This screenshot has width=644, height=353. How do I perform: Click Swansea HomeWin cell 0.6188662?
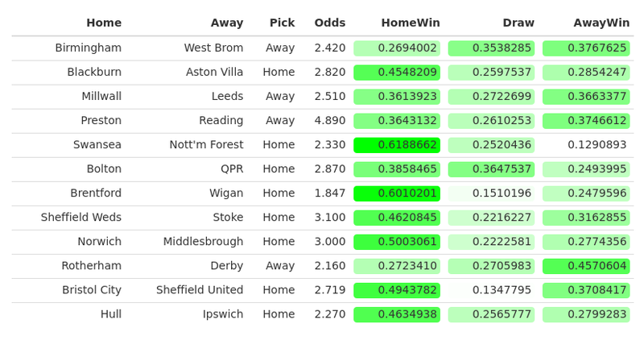pos(397,145)
